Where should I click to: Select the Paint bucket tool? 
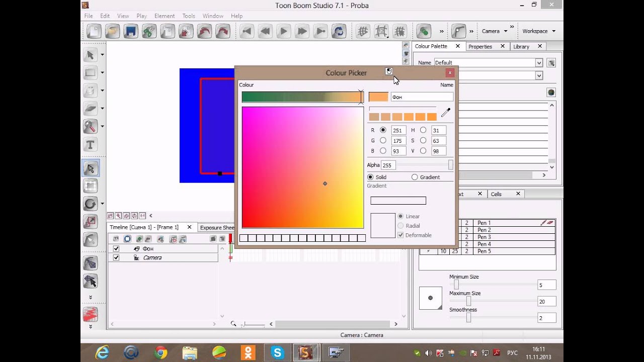tap(91, 90)
